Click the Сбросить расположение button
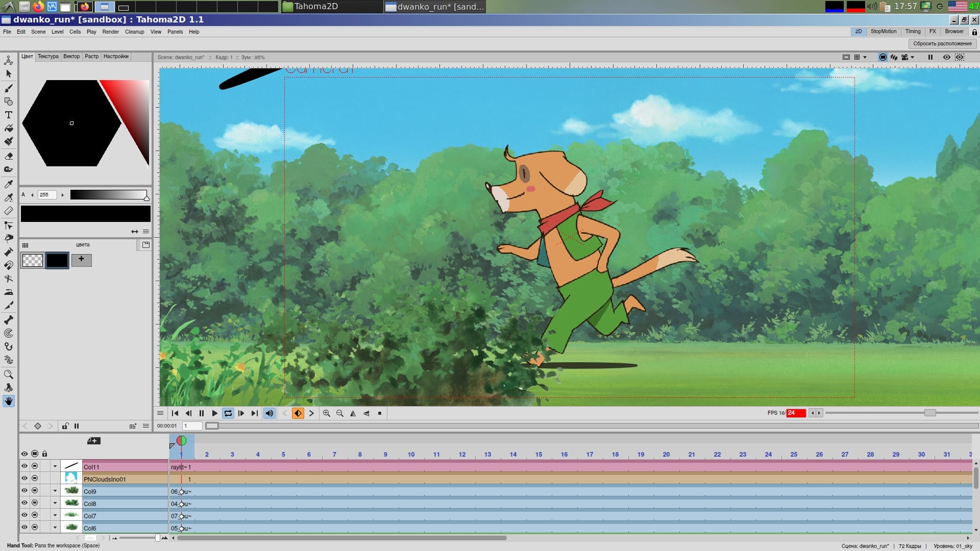Viewport: 980px width, 551px height. (x=942, y=43)
